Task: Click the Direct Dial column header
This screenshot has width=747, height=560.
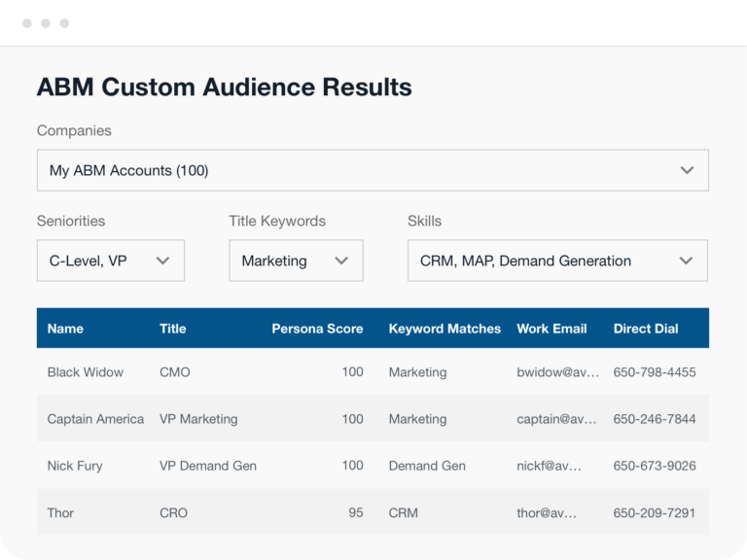Action: [x=646, y=329]
